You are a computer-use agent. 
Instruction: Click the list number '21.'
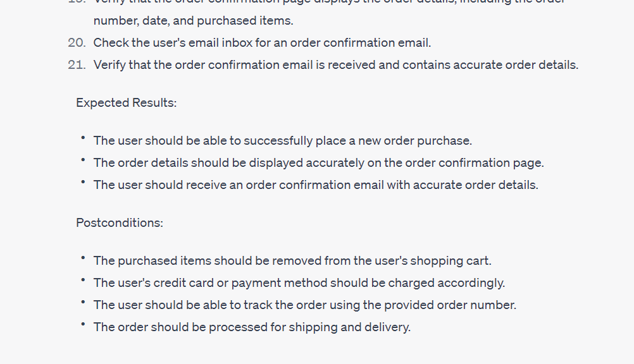click(77, 64)
